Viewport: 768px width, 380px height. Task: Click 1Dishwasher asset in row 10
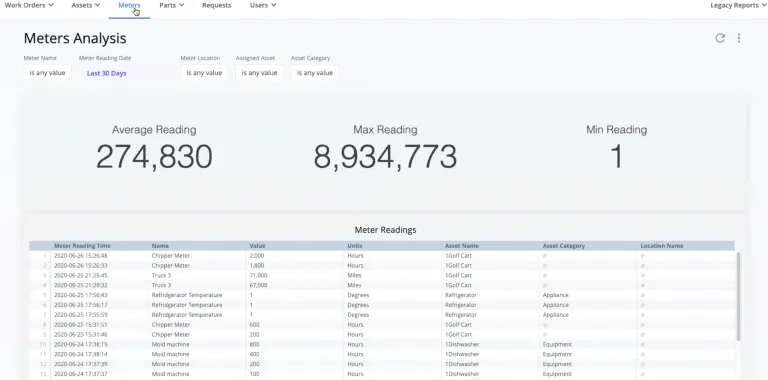click(462, 344)
